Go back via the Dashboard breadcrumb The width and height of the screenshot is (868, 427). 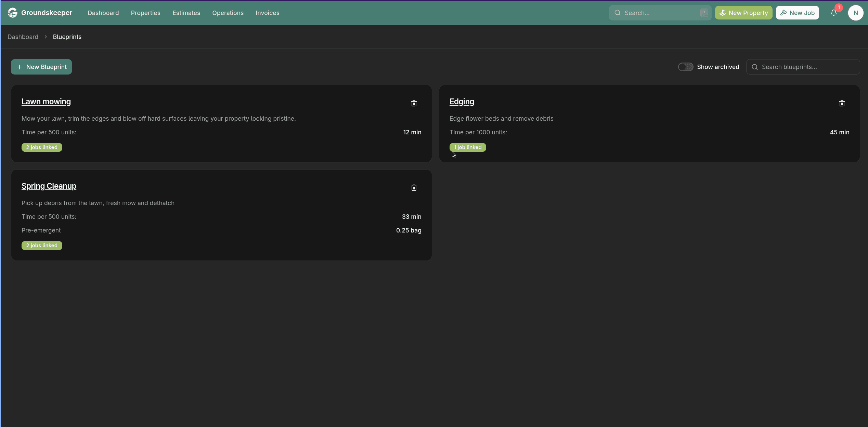23,37
